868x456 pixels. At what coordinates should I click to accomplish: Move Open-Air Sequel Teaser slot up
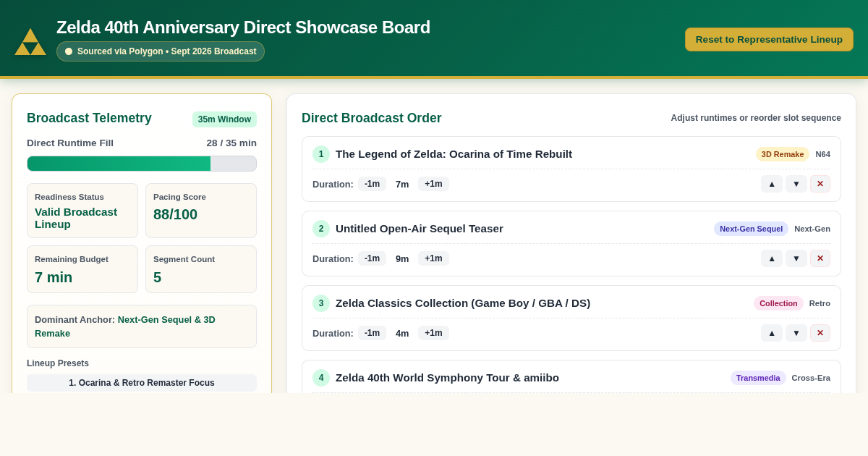click(772, 258)
